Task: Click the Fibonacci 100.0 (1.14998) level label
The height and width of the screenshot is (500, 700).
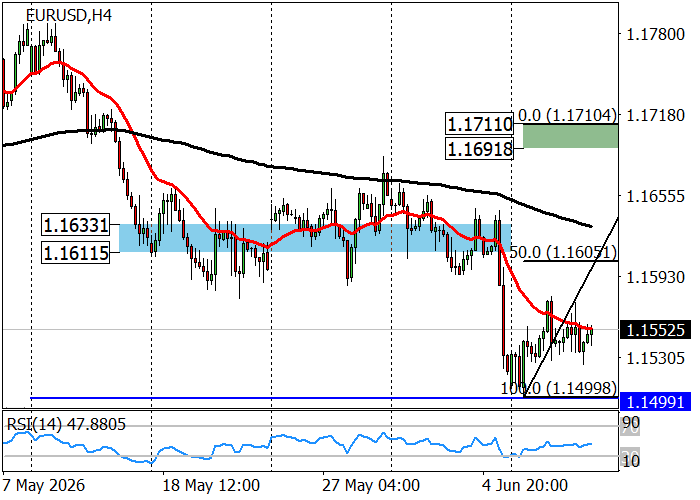Action: click(x=559, y=388)
